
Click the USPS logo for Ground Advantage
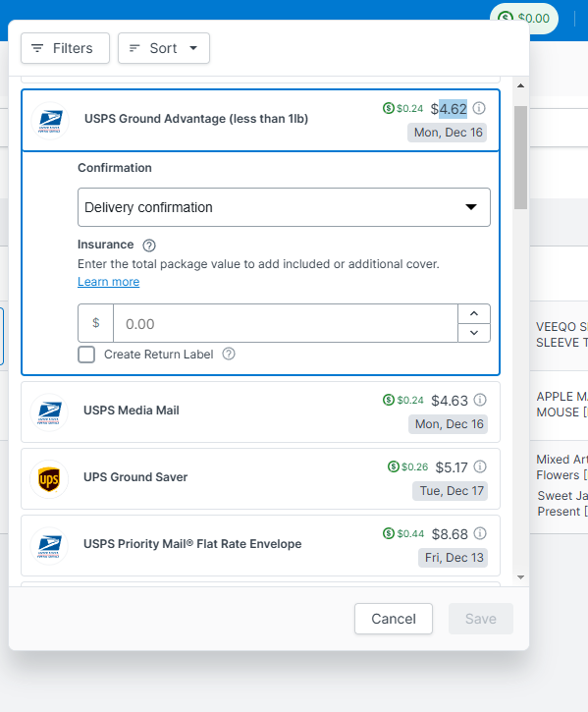click(50, 121)
